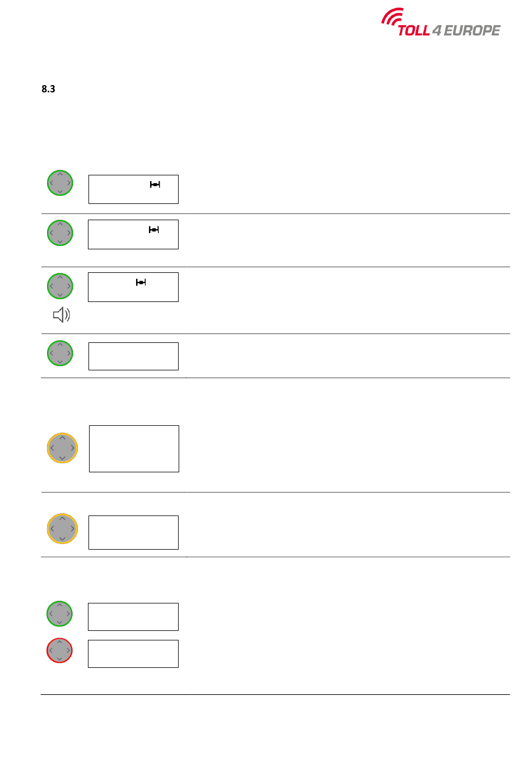Click the axle symbol in the third display box
Image resolution: width=532 pixels, height=762 pixels.
(x=141, y=282)
